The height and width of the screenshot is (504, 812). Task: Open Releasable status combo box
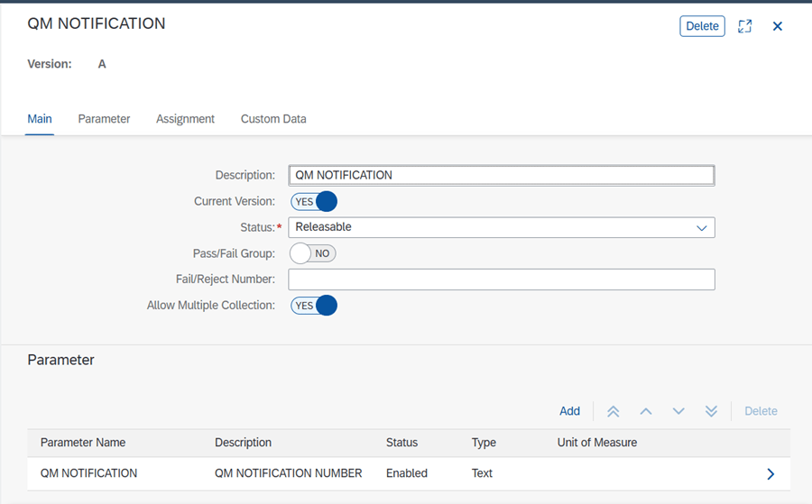coord(502,228)
